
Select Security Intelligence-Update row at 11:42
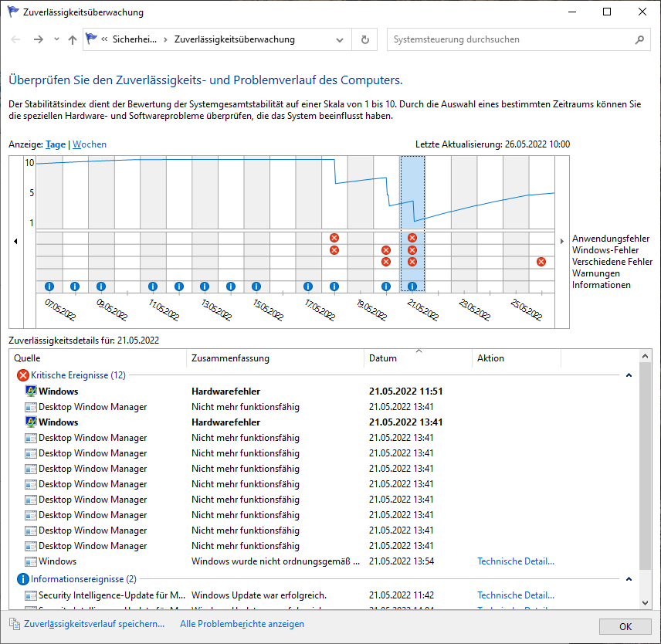click(324, 595)
